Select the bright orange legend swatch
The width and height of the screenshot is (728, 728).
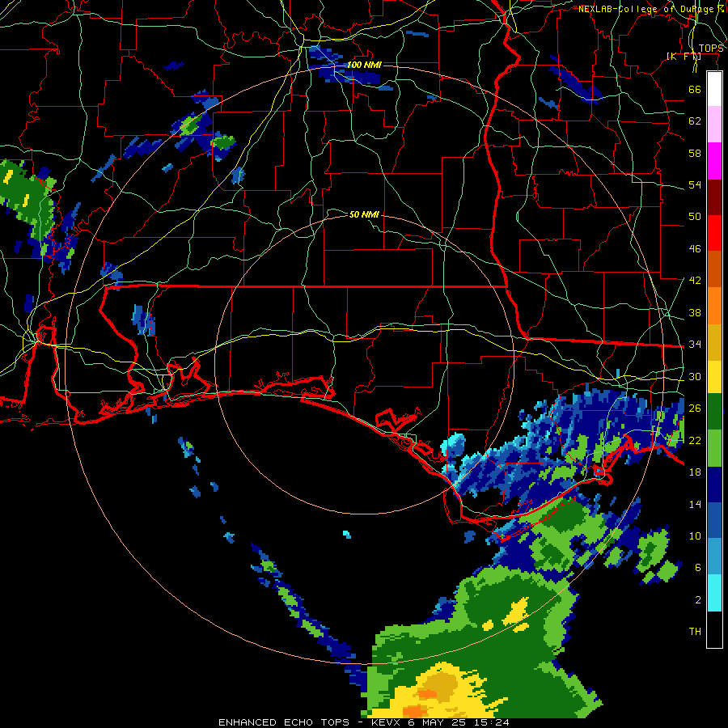(714, 306)
